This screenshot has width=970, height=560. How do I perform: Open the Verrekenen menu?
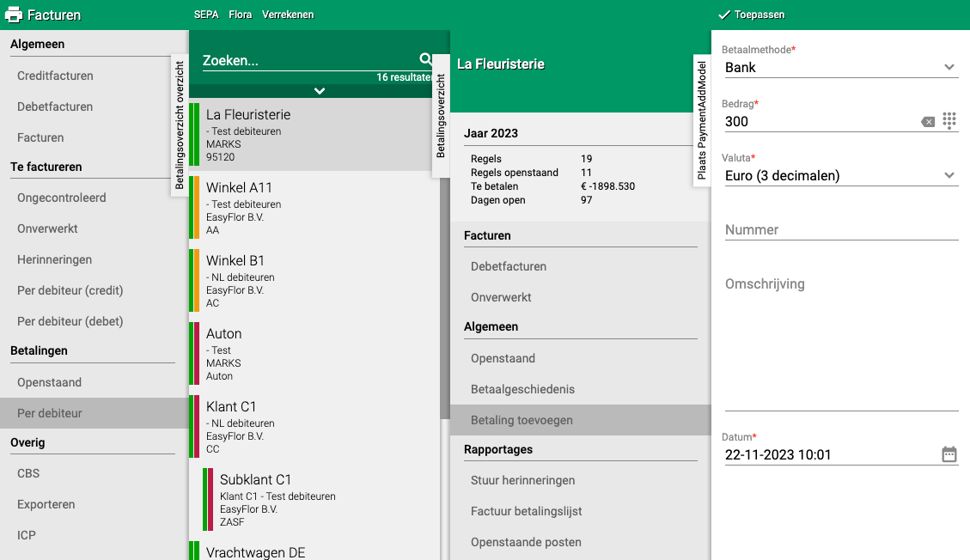coord(288,15)
